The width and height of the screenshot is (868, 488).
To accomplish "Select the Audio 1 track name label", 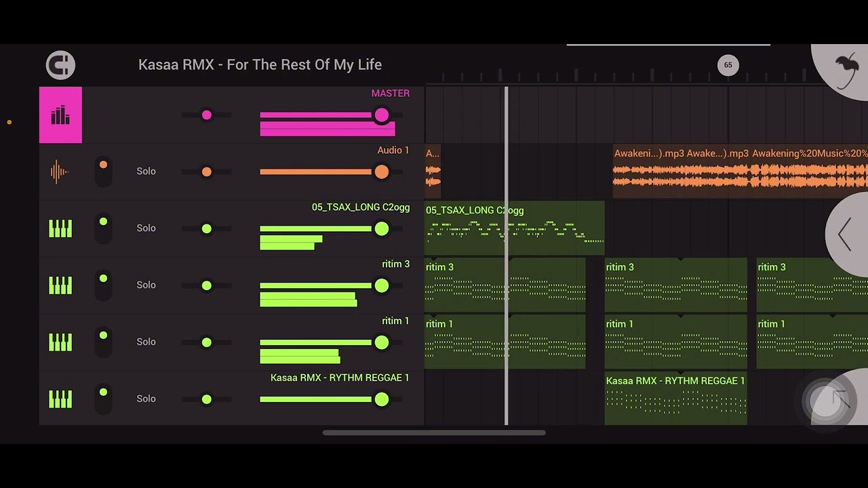I will click(x=393, y=150).
